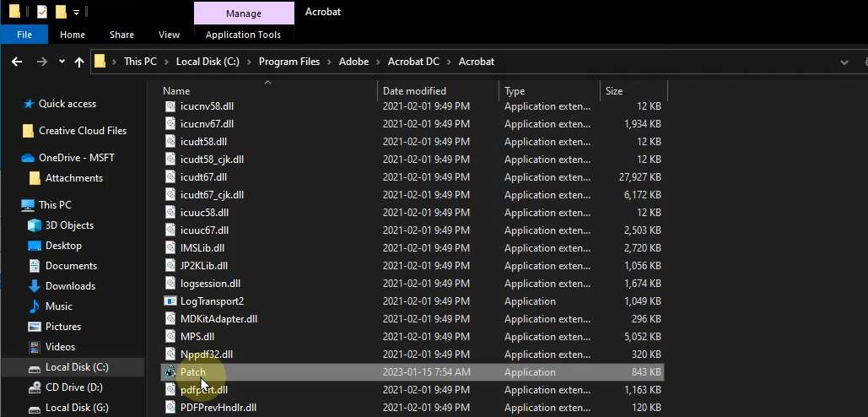868x417 pixels.
Task: Expand the address bar history dropdown
Action: click(x=844, y=62)
